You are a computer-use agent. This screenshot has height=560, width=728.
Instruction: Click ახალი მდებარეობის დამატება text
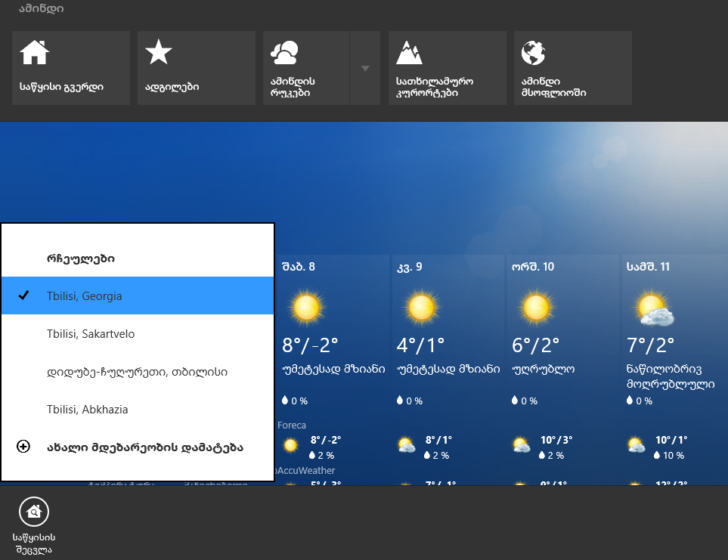point(145,447)
